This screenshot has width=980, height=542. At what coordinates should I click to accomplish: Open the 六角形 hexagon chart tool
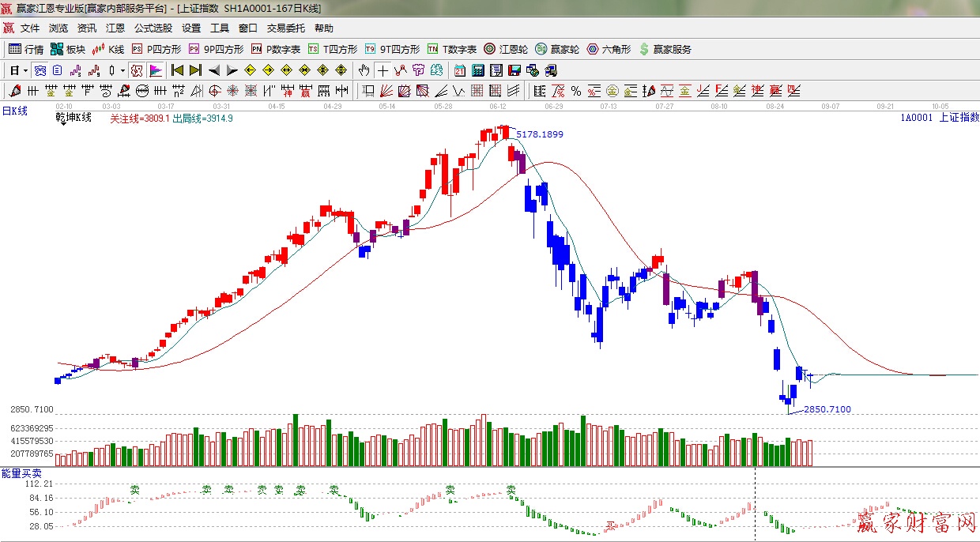coord(609,49)
